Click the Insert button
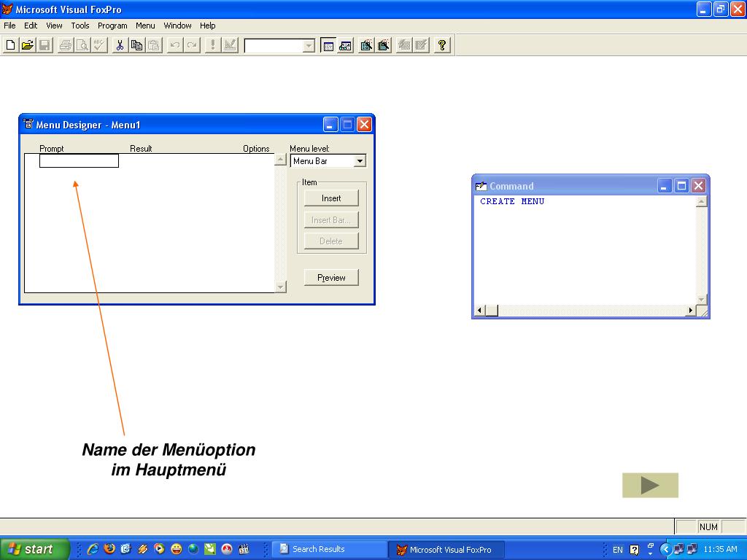This screenshot has width=747, height=560. click(x=331, y=198)
